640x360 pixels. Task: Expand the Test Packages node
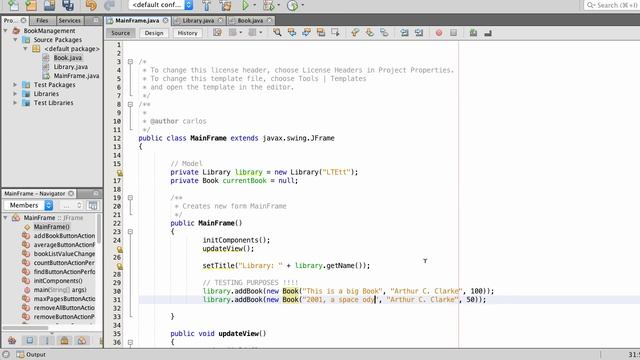point(15,84)
